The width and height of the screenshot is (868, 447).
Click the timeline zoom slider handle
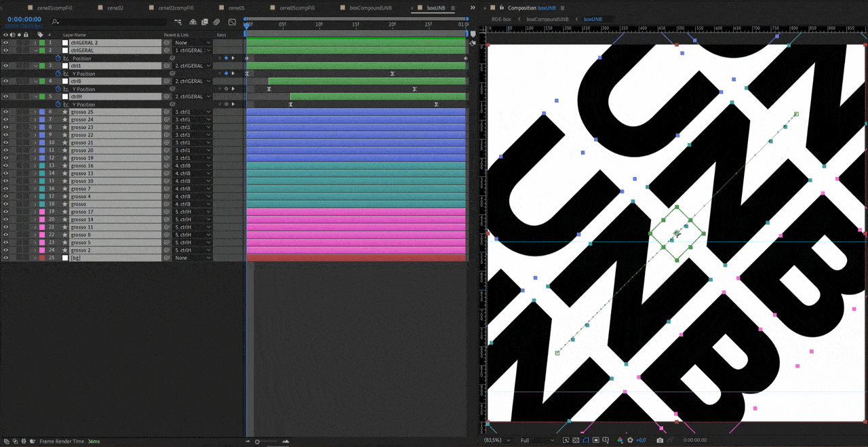[x=257, y=442]
